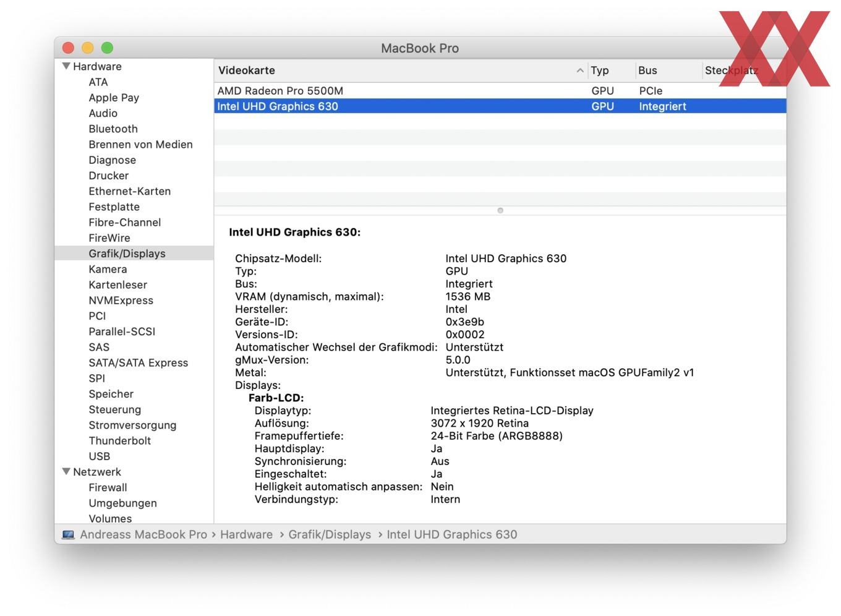This screenshot has height=616, width=841.
Task: Click Andreass MacBook Pro in path bar
Action: [143, 534]
